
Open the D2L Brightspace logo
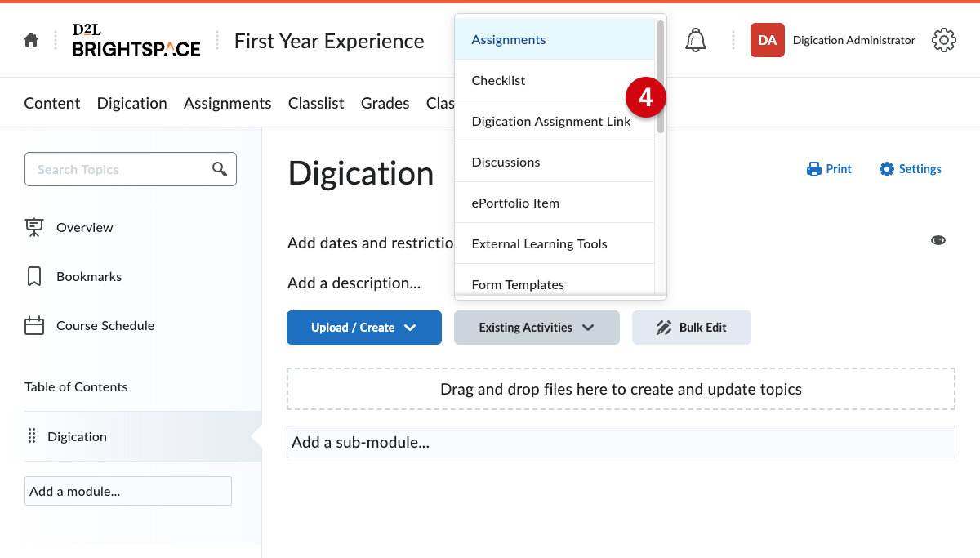pyautogui.click(x=136, y=40)
